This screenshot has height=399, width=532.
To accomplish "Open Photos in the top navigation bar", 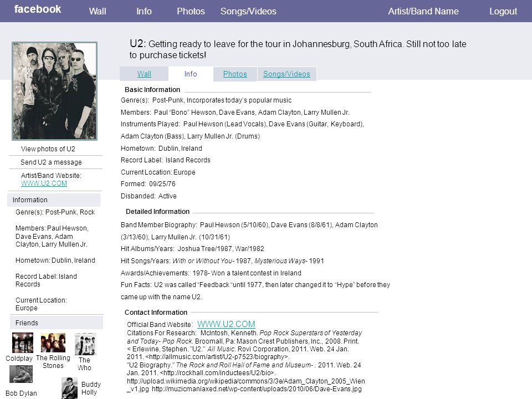I will (191, 11).
